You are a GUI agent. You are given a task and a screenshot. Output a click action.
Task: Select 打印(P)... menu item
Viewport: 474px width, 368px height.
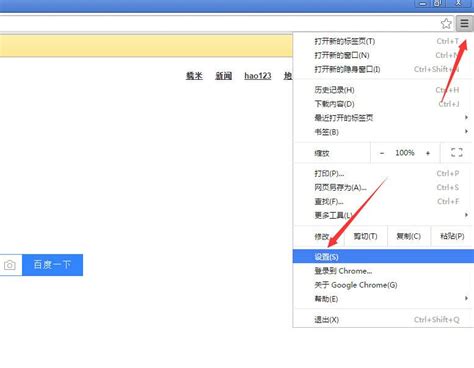point(383,173)
